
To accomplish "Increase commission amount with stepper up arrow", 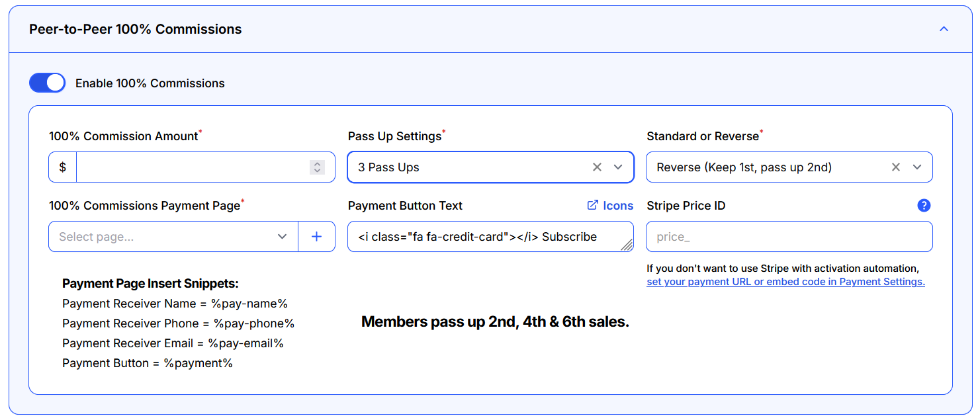I will point(317,163).
